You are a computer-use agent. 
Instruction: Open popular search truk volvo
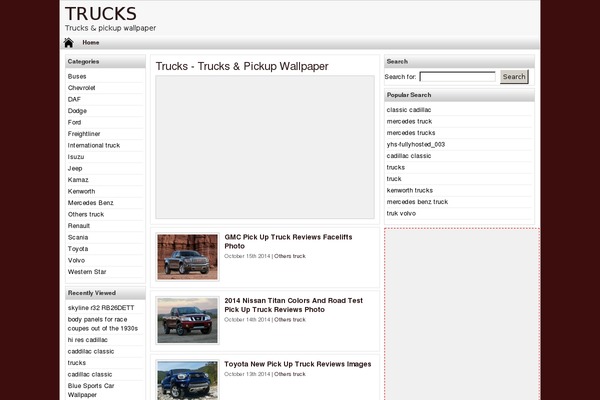[x=401, y=213]
